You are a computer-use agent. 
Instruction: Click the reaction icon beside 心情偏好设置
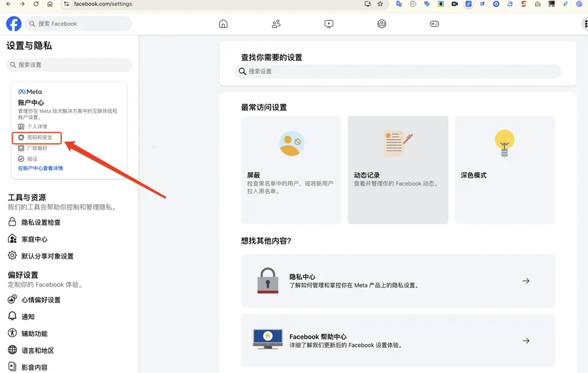coord(12,299)
